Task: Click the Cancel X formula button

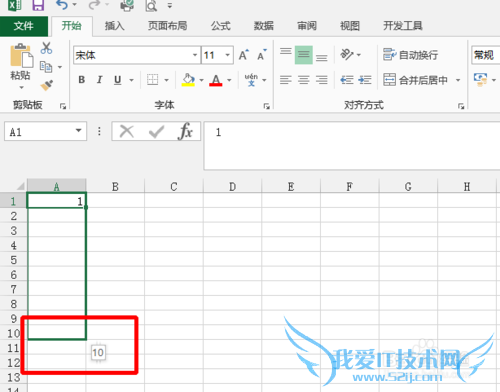Action: tap(127, 131)
